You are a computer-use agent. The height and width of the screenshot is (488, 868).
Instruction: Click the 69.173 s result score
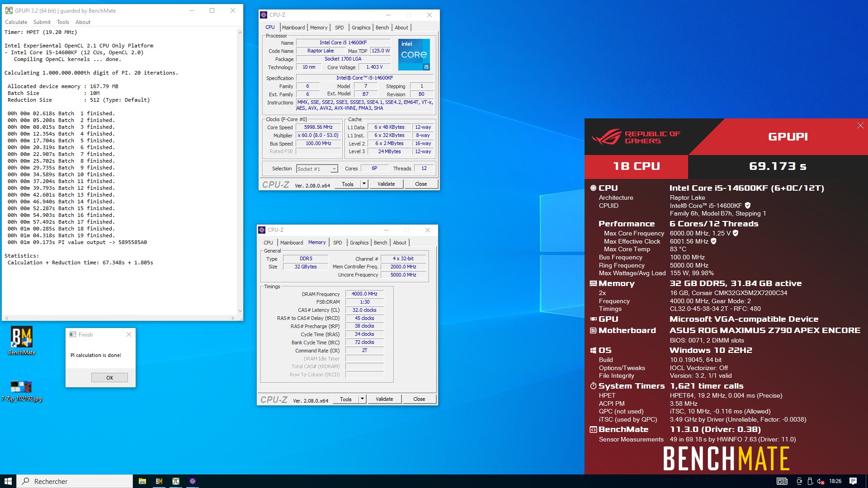click(x=778, y=166)
